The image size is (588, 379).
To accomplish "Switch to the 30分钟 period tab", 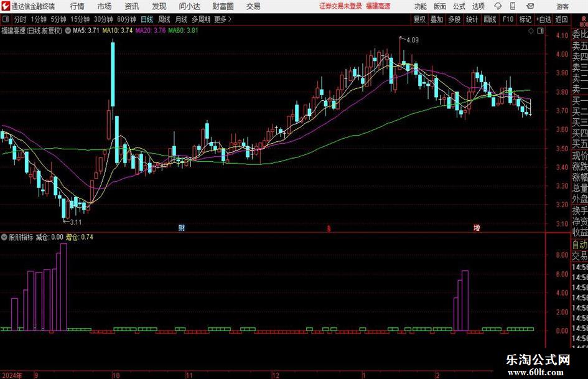I will click(x=103, y=19).
